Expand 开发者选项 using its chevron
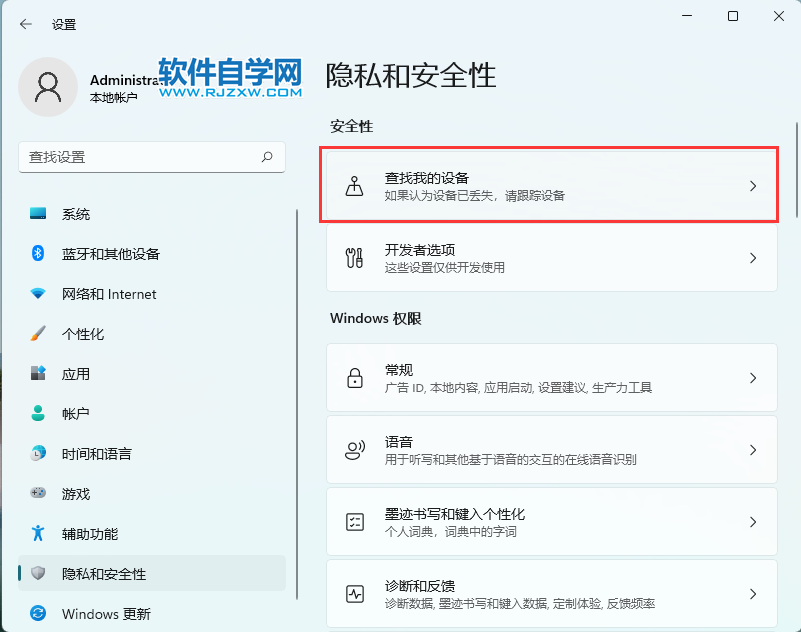Image resolution: width=801 pixels, height=632 pixels. click(x=753, y=258)
